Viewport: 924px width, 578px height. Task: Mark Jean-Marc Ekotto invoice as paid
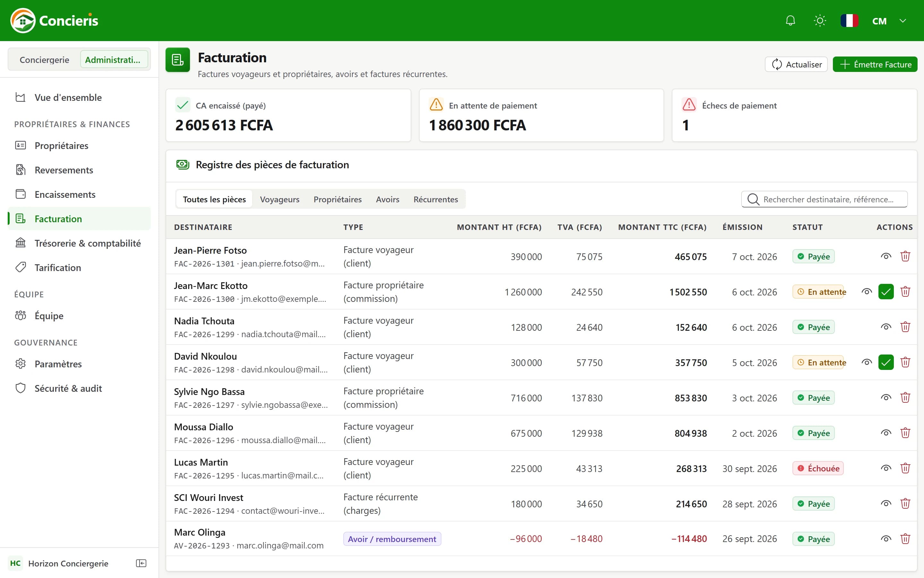886,292
